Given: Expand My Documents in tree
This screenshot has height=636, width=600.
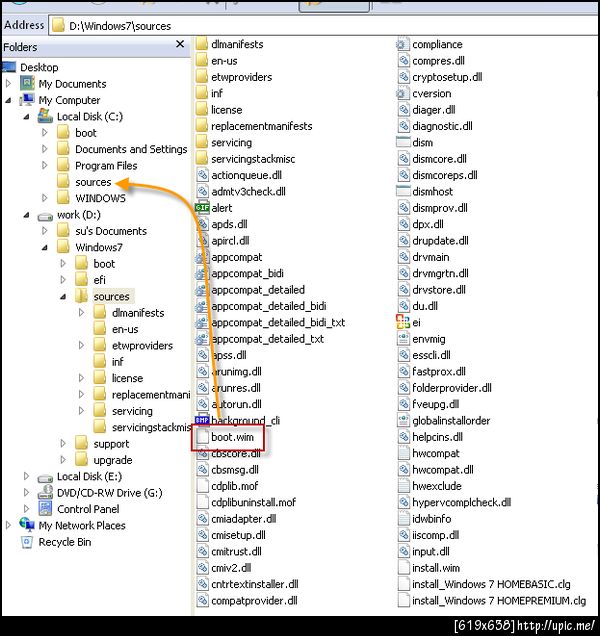Looking at the screenshot, I should 9,84.
